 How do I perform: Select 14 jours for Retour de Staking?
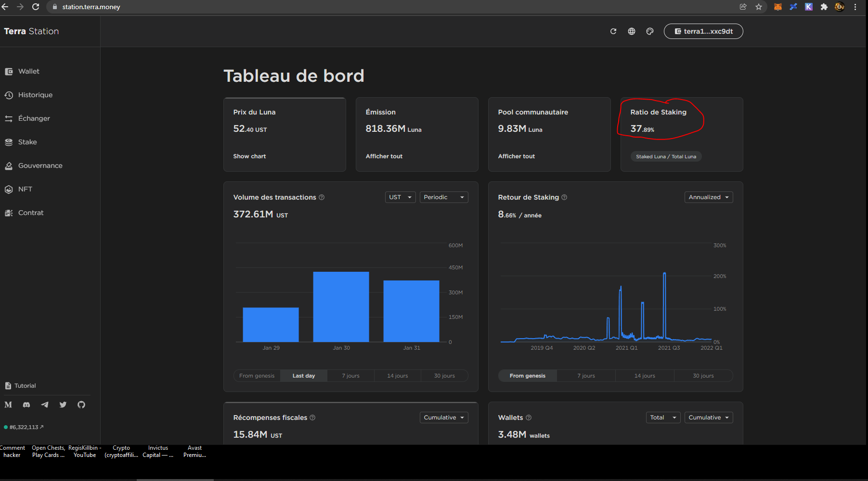pos(645,376)
